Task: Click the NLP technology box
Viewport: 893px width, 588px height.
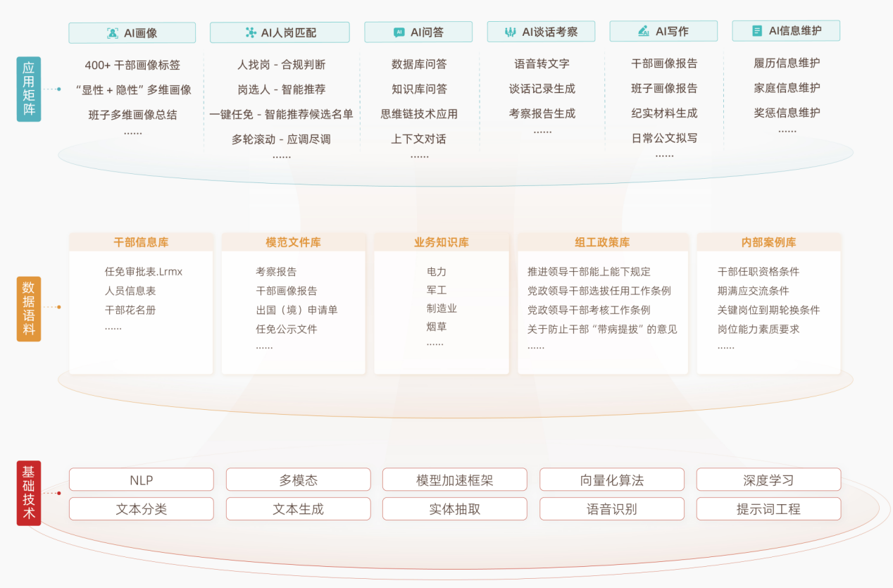Action: (141, 480)
